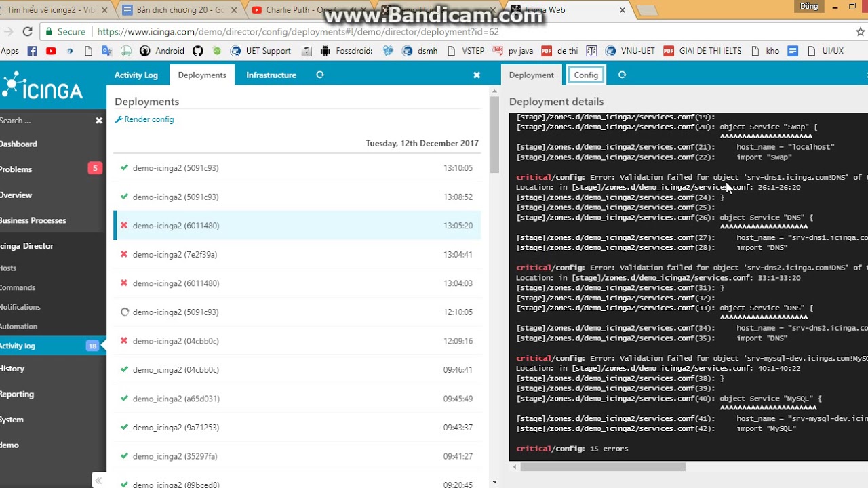Open the VNU-UET bookmark
This screenshot has width=868, height=488.
click(630, 51)
